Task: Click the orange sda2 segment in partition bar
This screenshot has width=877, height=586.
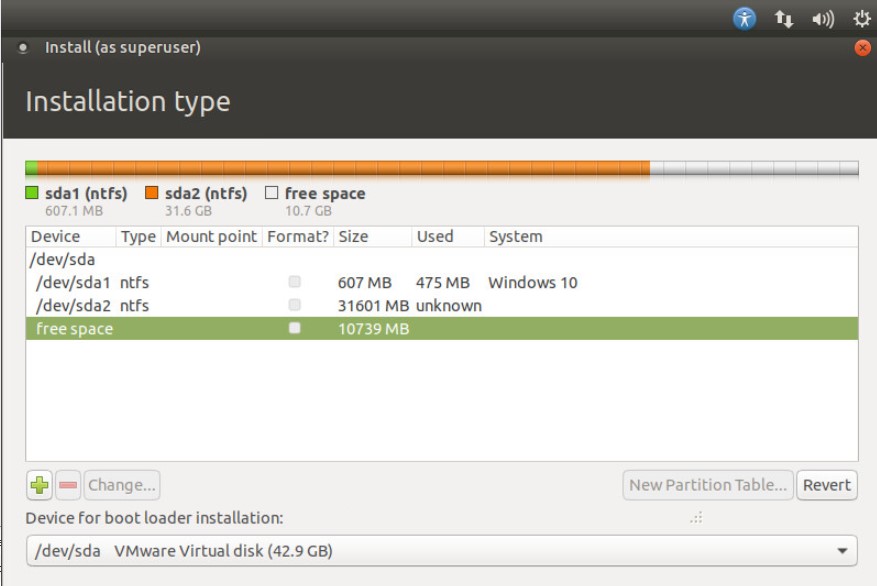Action: 340,168
